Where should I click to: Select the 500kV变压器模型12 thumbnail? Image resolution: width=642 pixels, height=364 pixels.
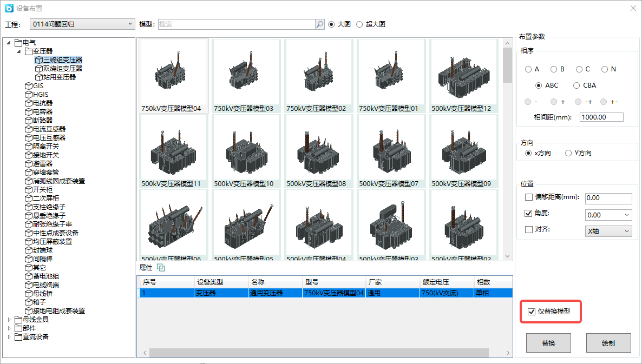pos(464,72)
